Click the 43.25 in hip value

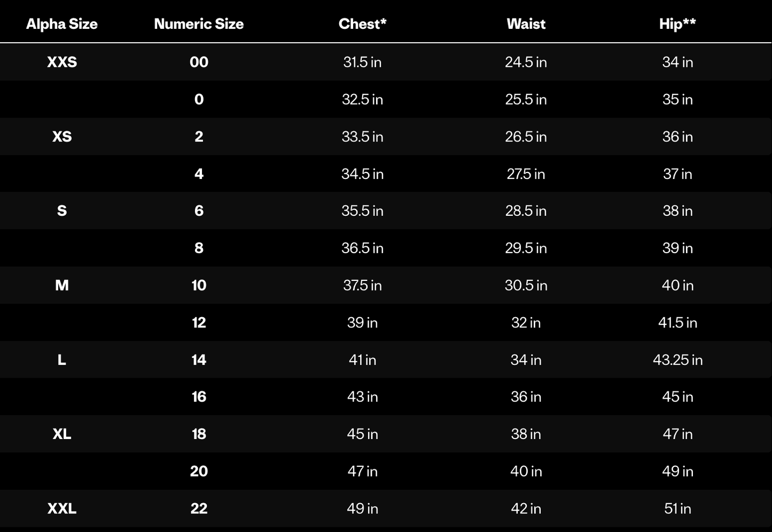(677, 360)
